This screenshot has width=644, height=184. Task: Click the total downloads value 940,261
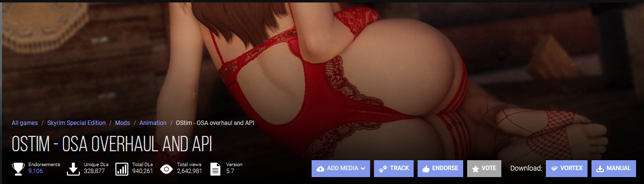143,171
